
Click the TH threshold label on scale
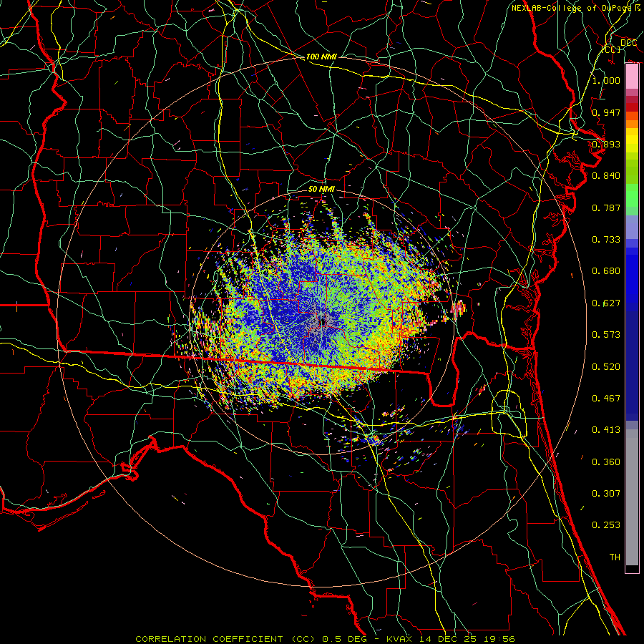pos(615,557)
